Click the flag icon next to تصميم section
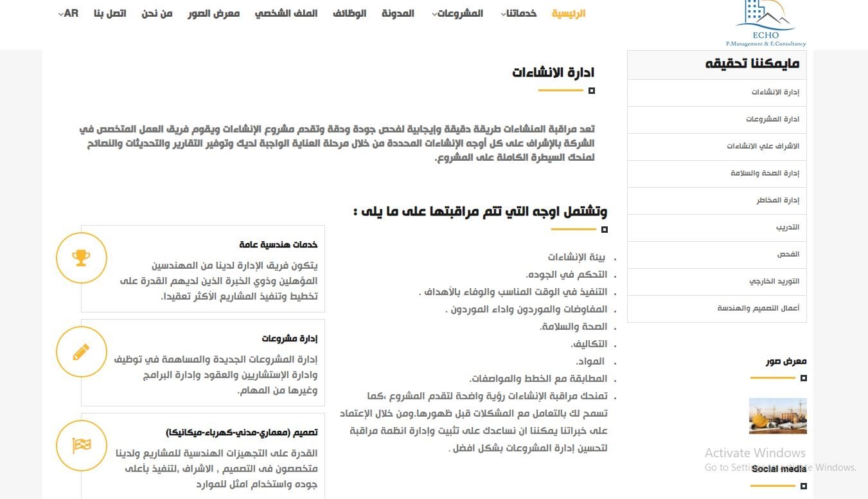This screenshot has width=868, height=499. coord(82,445)
